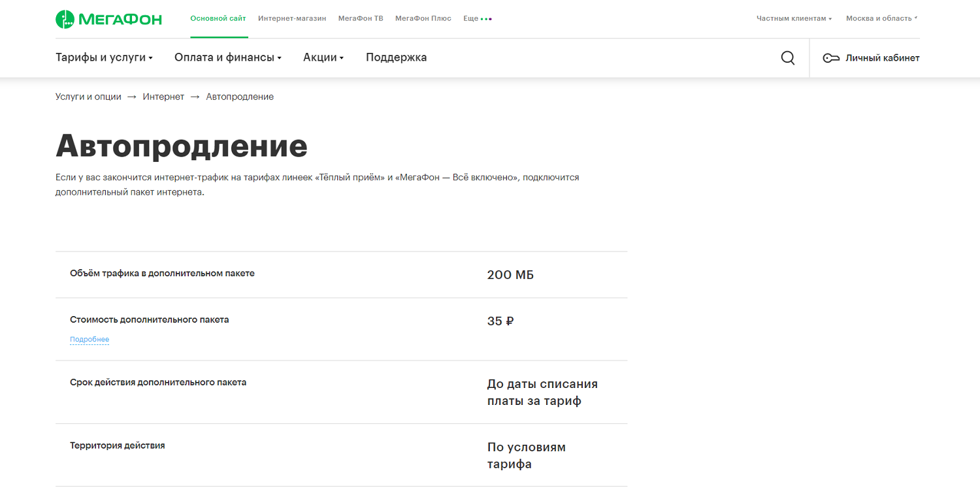Image resolution: width=980 pixels, height=497 pixels.
Task: Expand the Частным клиентам dropdown
Action: [794, 18]
